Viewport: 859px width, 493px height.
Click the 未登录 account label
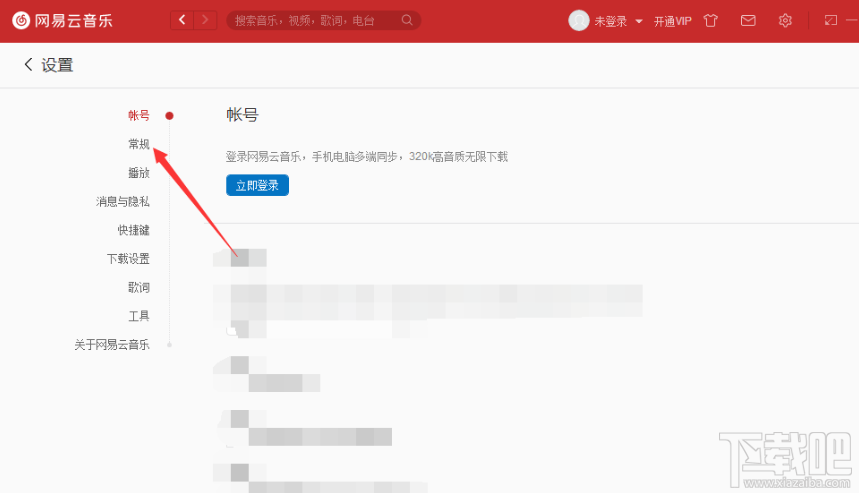point(610,21)
